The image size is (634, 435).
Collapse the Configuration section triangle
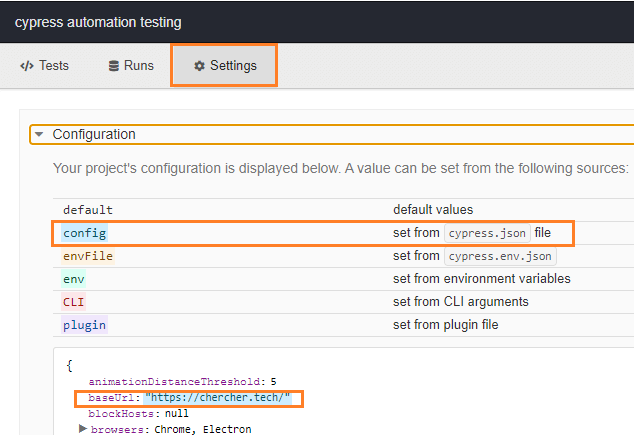(39, 134)
